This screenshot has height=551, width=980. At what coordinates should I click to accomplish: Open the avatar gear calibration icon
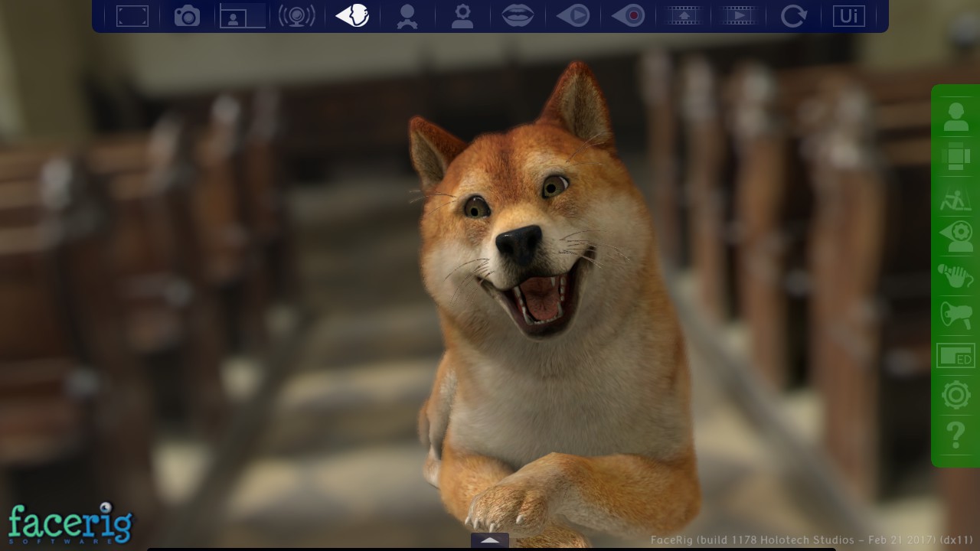tap(462, 15)
